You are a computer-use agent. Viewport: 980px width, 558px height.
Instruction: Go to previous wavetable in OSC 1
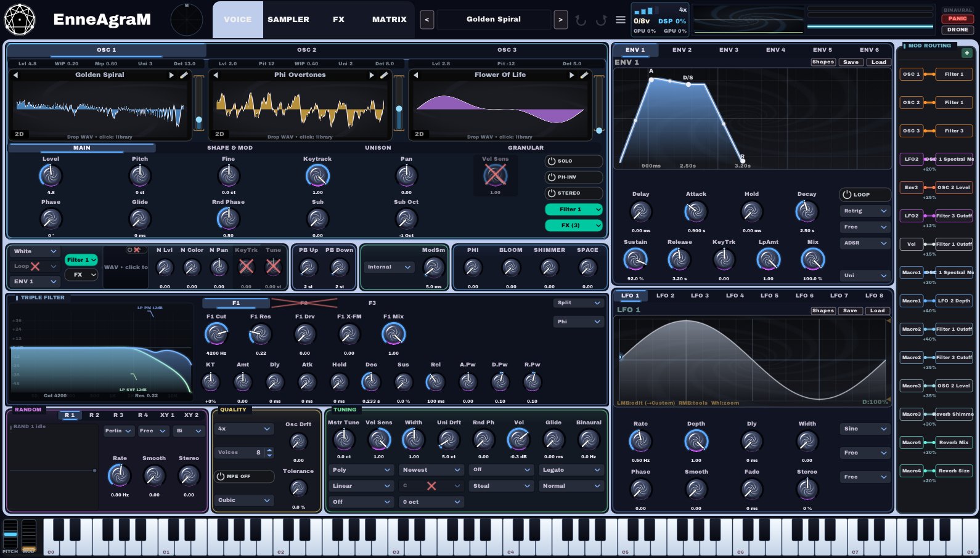point(15,75)
